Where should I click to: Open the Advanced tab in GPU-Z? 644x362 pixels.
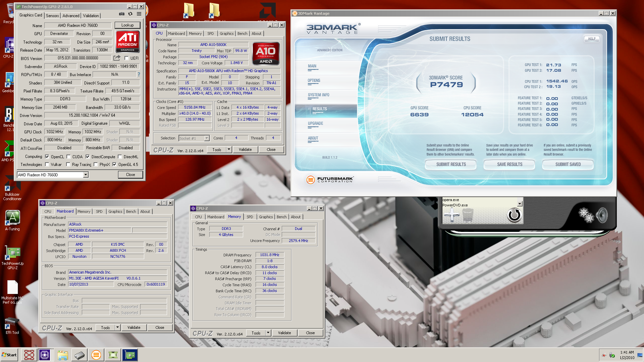pos(71,15)
